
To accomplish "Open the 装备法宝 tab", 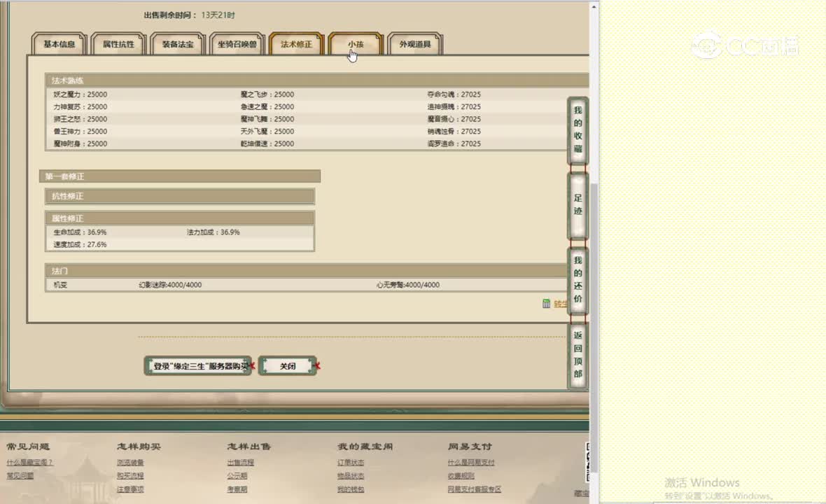I will (178, 44).
